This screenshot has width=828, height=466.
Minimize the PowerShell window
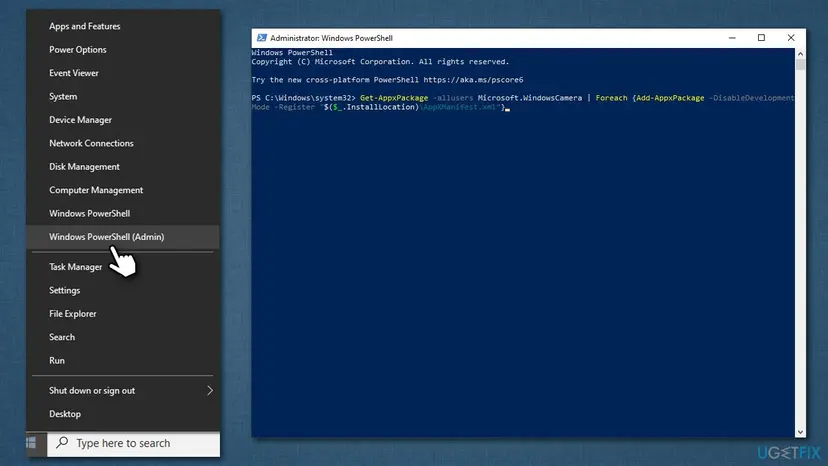(732, 38)
